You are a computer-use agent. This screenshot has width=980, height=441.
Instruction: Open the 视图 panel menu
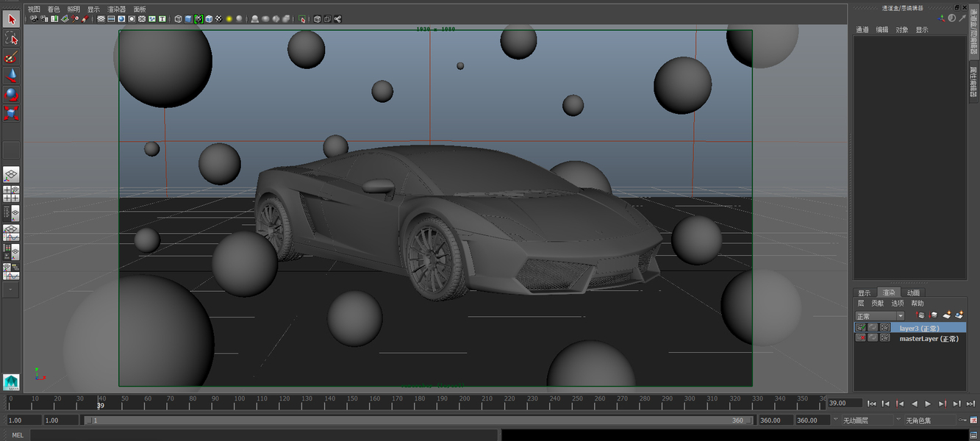[x=34, y=9]
